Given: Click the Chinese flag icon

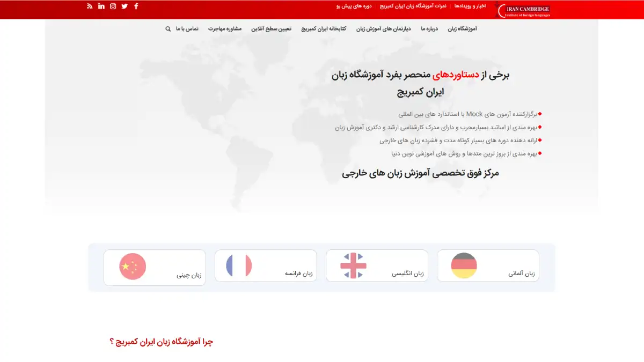Looking at the screenshot, I should 131,265.
